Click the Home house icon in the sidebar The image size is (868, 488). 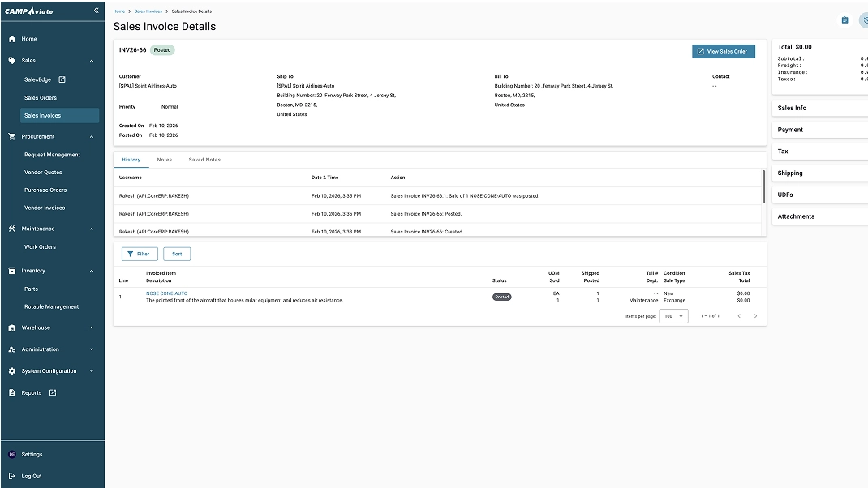(x=12, y=39)
